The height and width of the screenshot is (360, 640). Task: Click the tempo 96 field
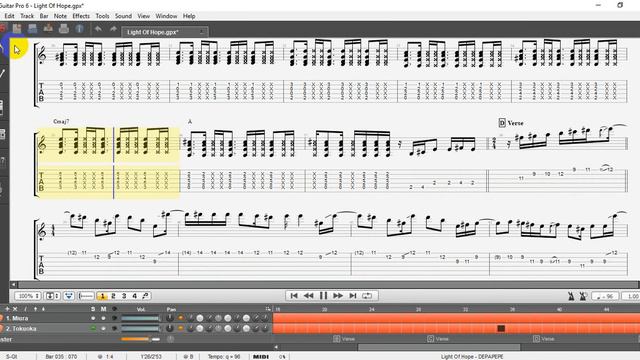(x=605, y=296)
